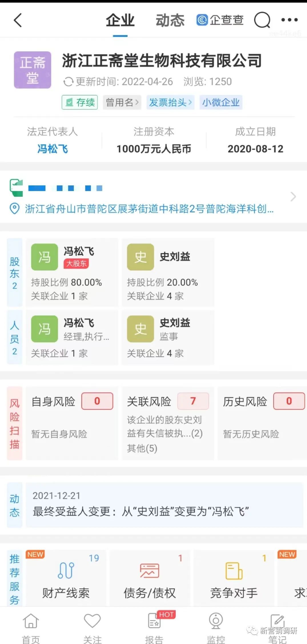
Task: Select the 存续 status tag
Action: (x=79, y=102)
